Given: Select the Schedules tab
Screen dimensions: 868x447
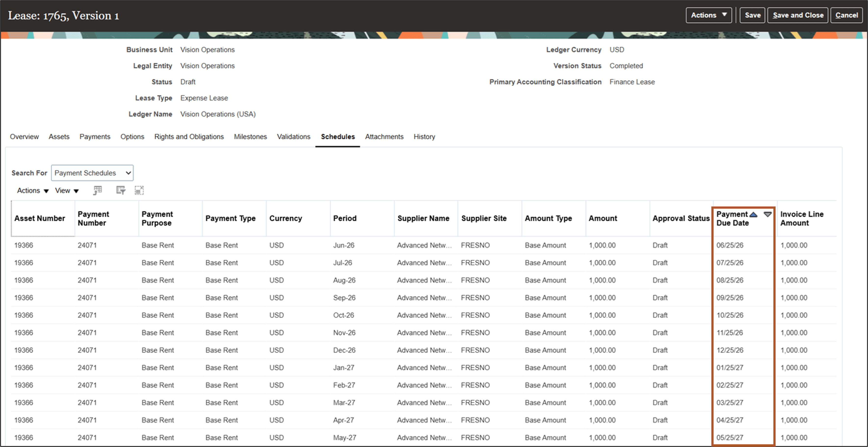Looking at the screenshot, I should tap(338, 137).
